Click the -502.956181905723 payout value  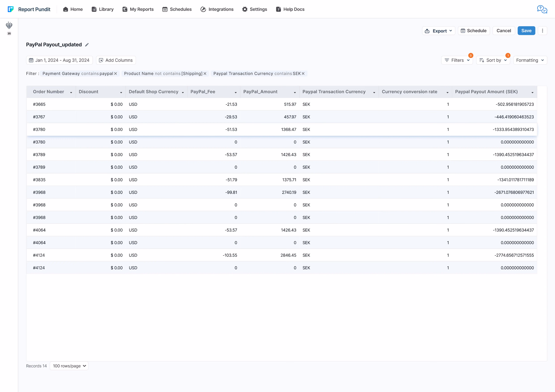coord(515,104)
